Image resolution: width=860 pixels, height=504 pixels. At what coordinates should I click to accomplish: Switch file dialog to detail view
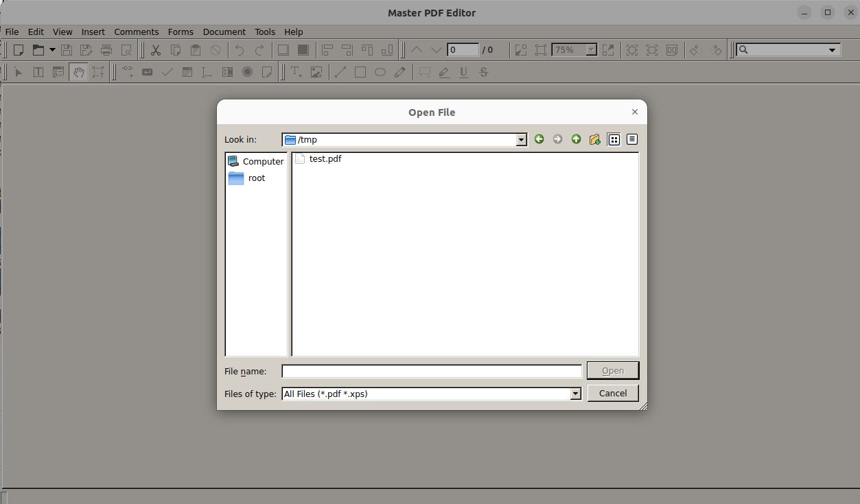point(632,139)
